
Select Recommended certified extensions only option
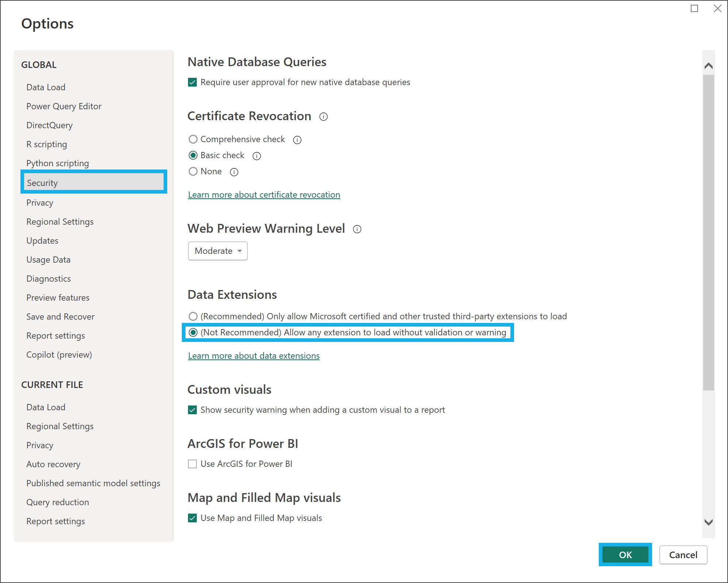coord(193,316)
